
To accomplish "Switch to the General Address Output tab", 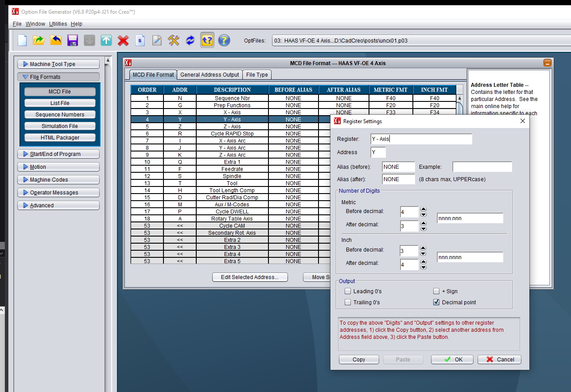I will click(210, 75).
